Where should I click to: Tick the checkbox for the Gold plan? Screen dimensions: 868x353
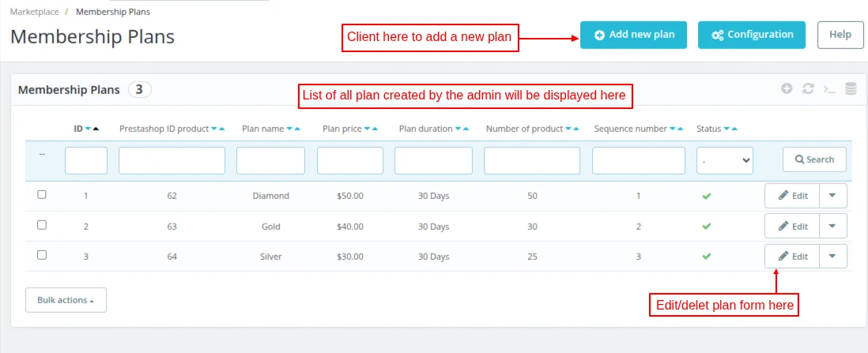click(x=42, y=225)
